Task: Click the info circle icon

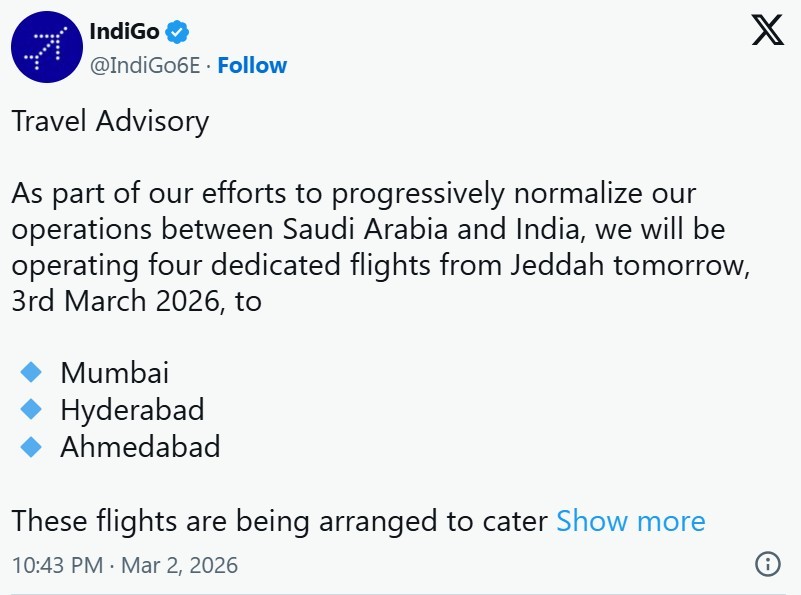Action: point(767,564)
